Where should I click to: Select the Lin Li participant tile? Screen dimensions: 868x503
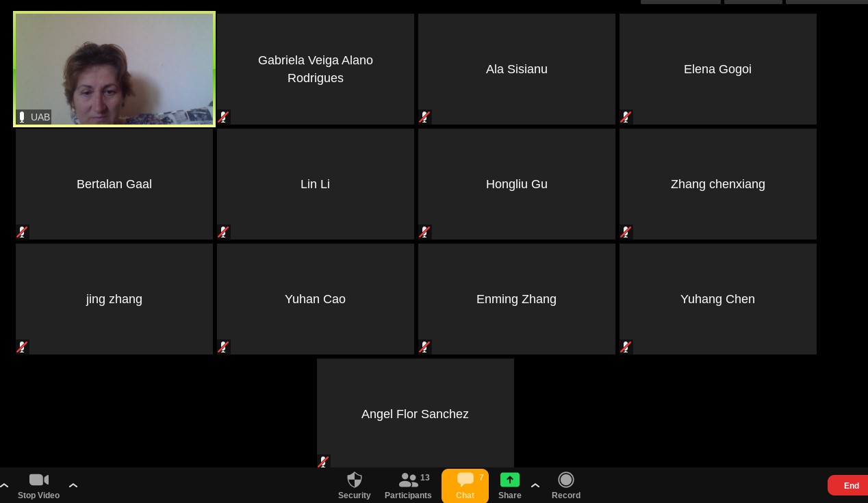315,184
